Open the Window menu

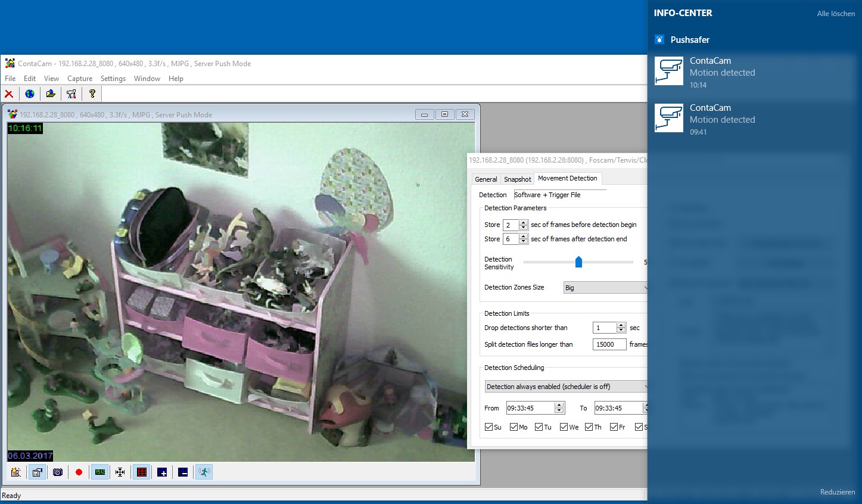(x=147, y=79)
